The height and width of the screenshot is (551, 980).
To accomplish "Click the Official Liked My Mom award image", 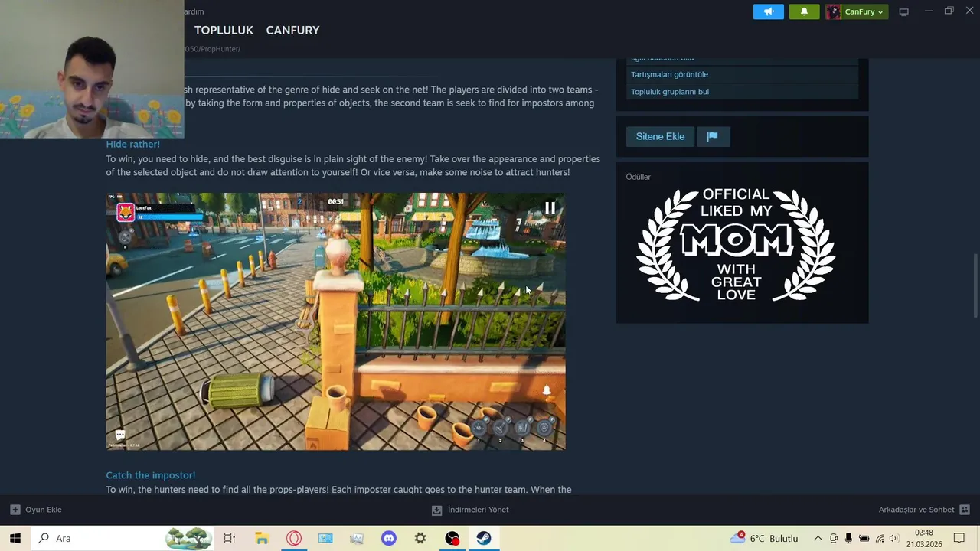I will tap(736, 244).
